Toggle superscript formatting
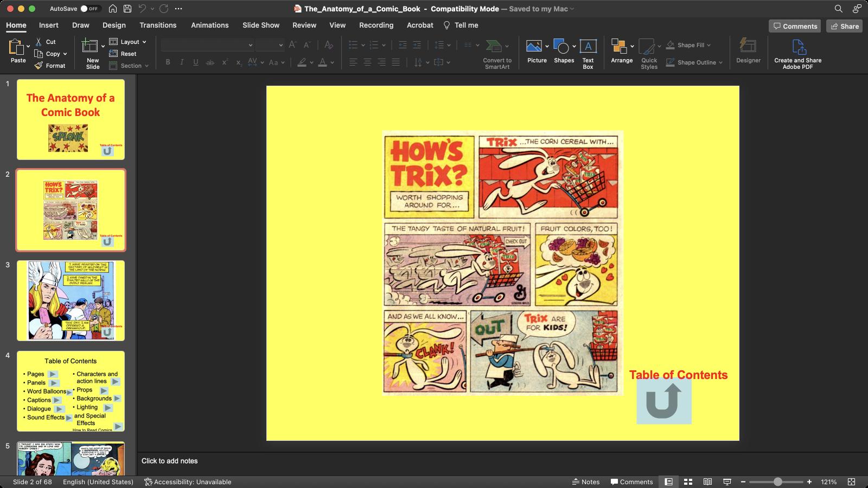868x488 pixels. [225, 62]
